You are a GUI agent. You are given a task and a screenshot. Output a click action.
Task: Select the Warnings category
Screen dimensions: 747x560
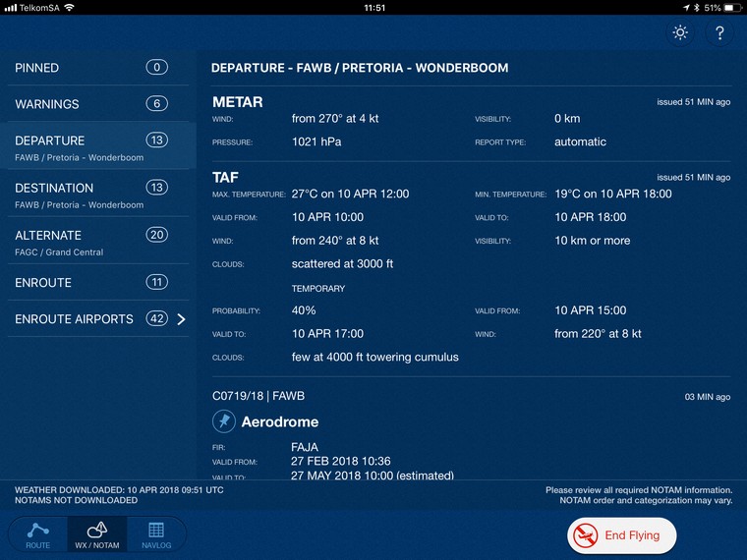(x=47, y=104)
